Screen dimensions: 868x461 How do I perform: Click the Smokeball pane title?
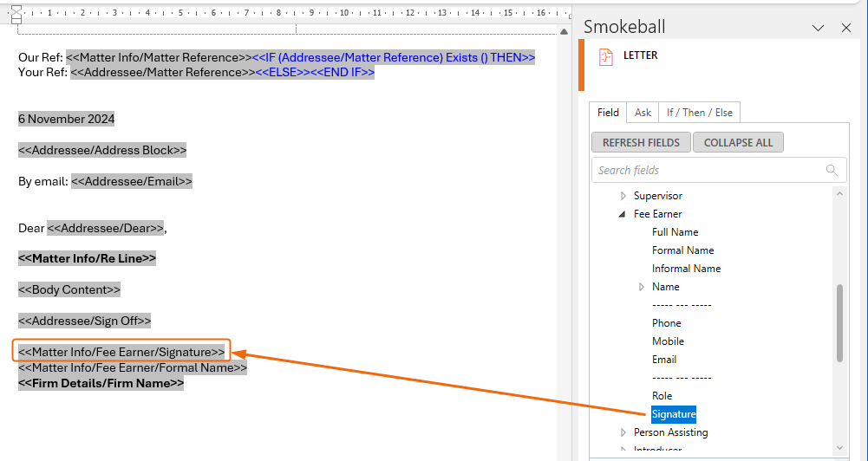(x=624, y=27)
